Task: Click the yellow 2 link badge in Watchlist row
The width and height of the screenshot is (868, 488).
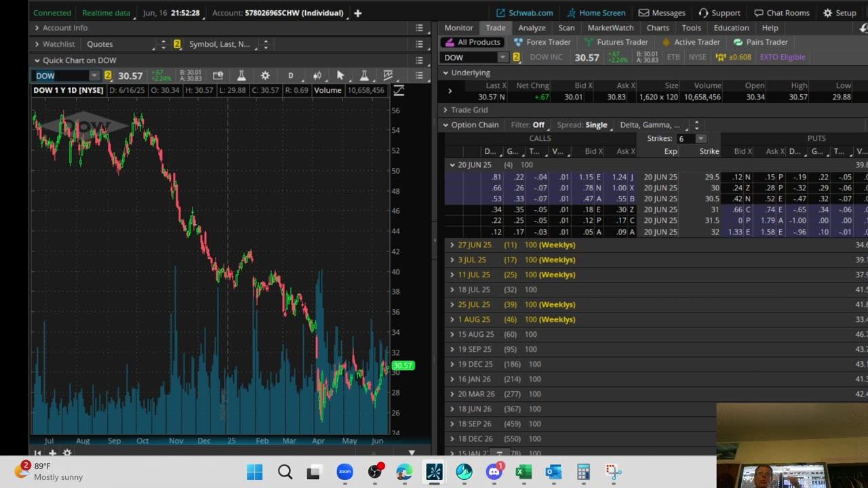Action: tap(177, 44)
